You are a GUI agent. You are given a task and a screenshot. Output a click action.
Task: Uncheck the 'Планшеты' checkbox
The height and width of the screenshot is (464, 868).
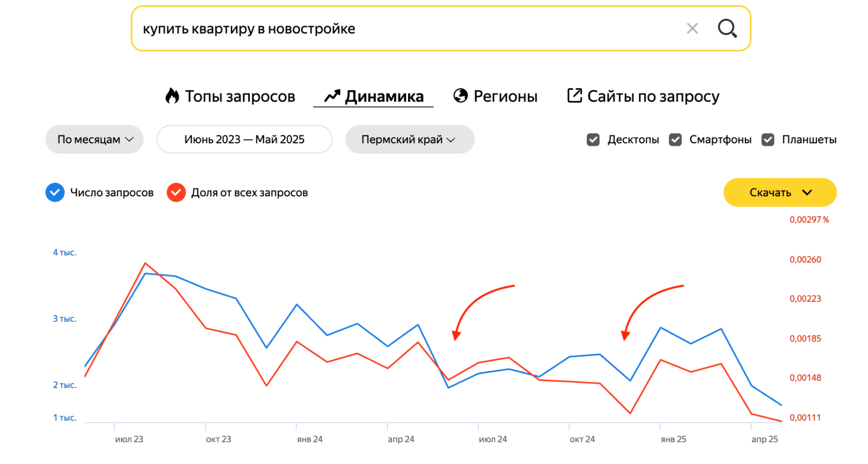[x=768, y=140]
